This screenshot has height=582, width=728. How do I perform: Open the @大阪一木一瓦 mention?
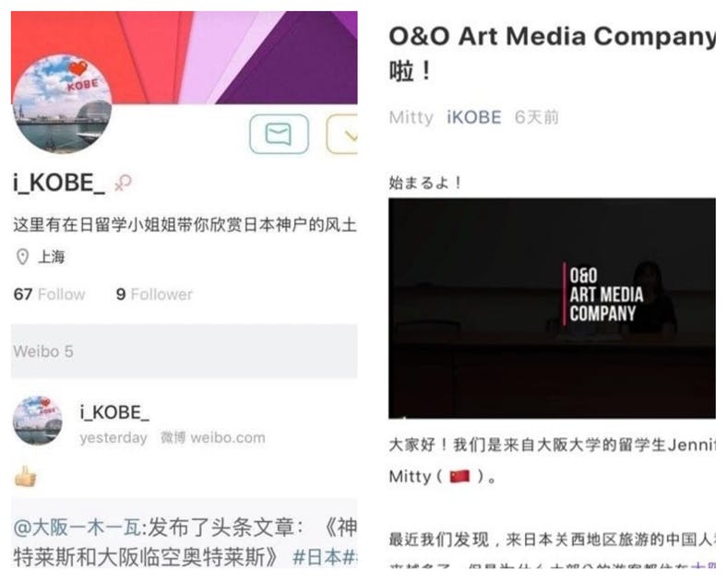point(78,528)
